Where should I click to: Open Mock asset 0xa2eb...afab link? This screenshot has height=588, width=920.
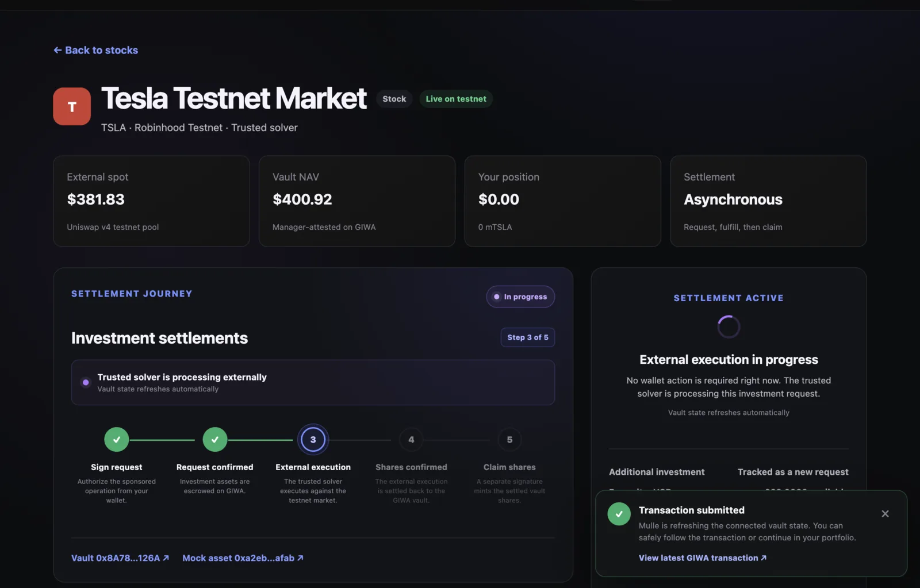pyautogui.click(x=243, y=558)
